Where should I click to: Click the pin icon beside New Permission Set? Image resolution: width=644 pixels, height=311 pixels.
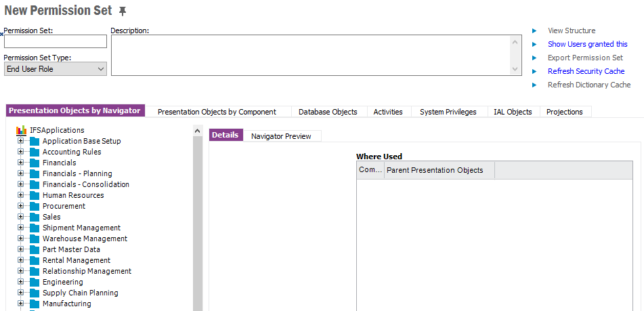123,11
